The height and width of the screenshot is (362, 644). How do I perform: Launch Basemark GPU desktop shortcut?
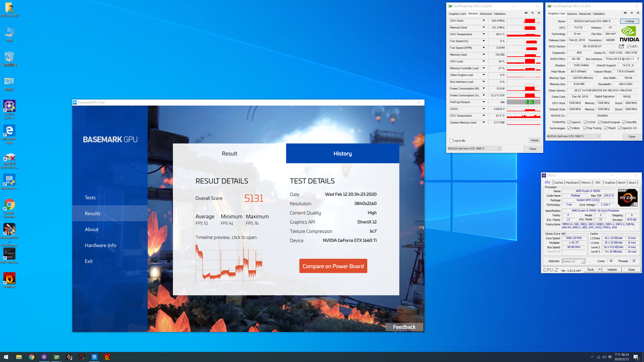pyautogui.click(x=9, y=182)
